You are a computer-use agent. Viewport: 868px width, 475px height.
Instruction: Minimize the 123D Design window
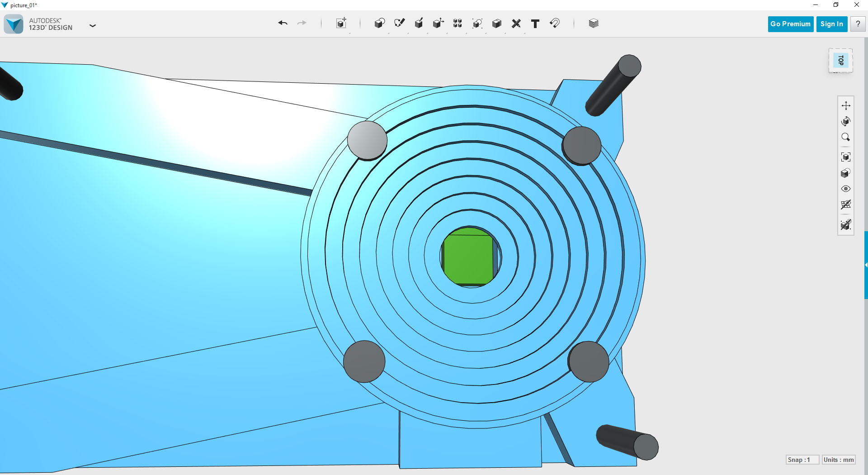816,5
